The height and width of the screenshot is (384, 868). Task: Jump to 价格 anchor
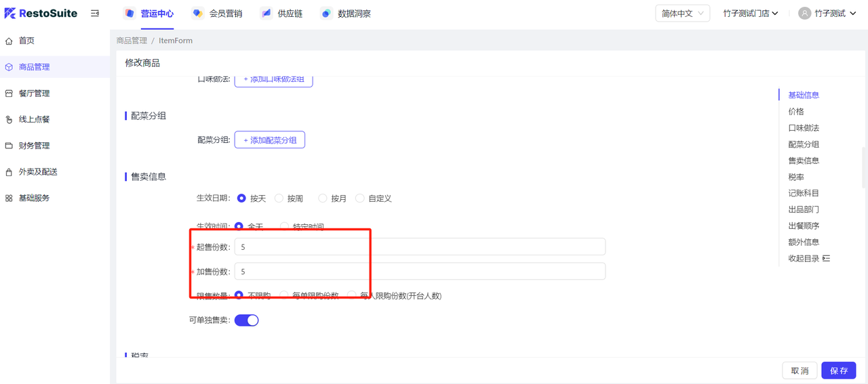[x=796, y=111]
